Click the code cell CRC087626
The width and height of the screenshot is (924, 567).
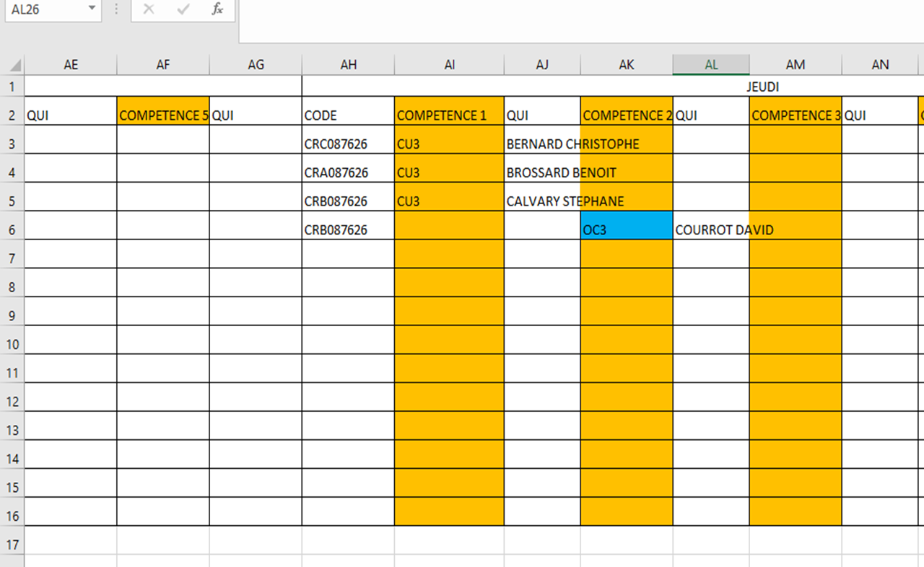348,144
